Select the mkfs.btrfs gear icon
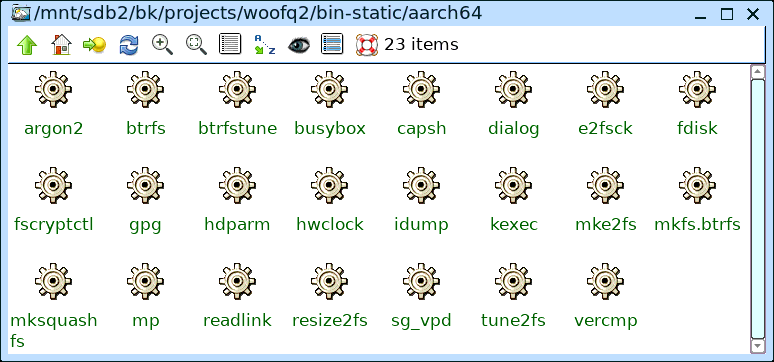 pyautogui.click(x=697, y=185)
